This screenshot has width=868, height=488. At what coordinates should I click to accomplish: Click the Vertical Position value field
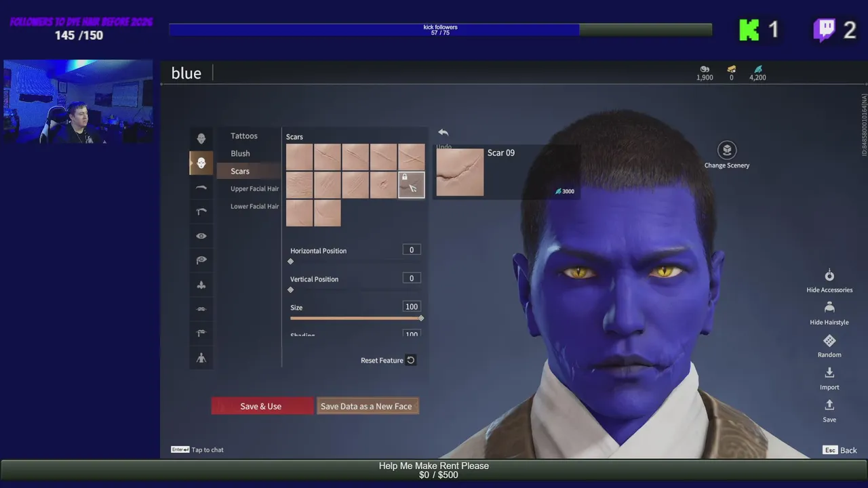tap(411, 279)
